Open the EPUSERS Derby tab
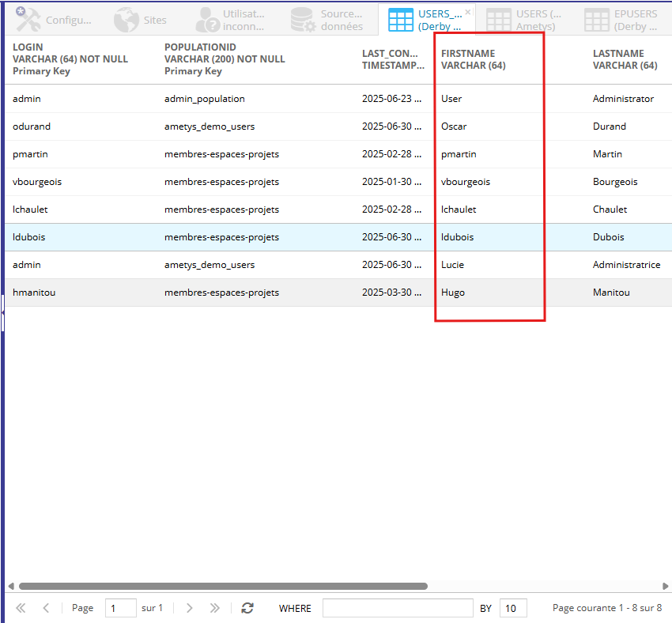The width and height of the screenshot is (672, 623). (622, 20)
